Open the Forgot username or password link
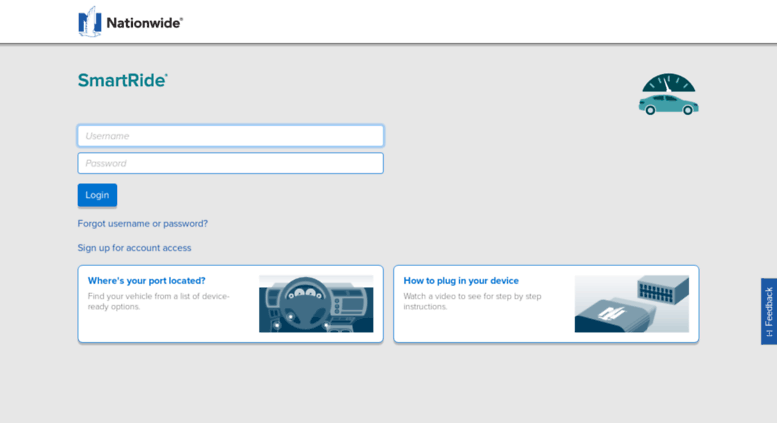 [x=143, y=223]
